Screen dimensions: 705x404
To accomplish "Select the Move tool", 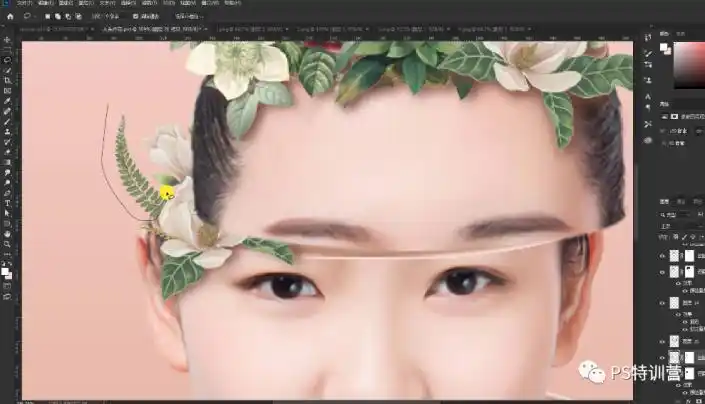I will (x=7, y=40).
